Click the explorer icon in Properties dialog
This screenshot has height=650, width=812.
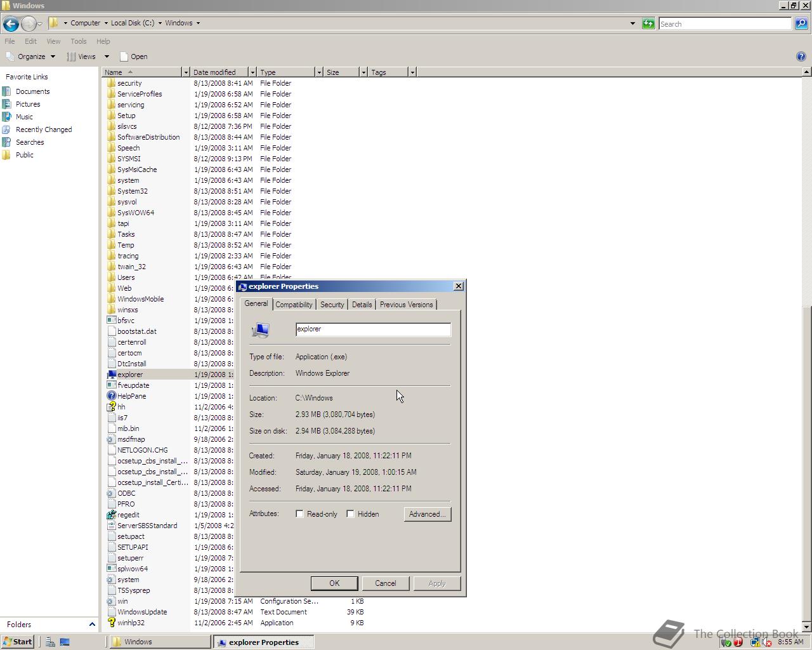[x=260, y=330]
